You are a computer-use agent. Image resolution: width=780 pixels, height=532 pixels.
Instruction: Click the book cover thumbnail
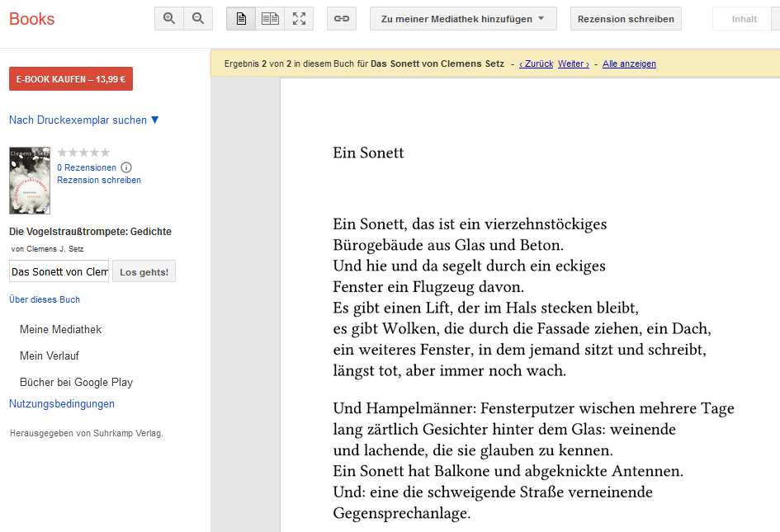click(x=30, y=181)
